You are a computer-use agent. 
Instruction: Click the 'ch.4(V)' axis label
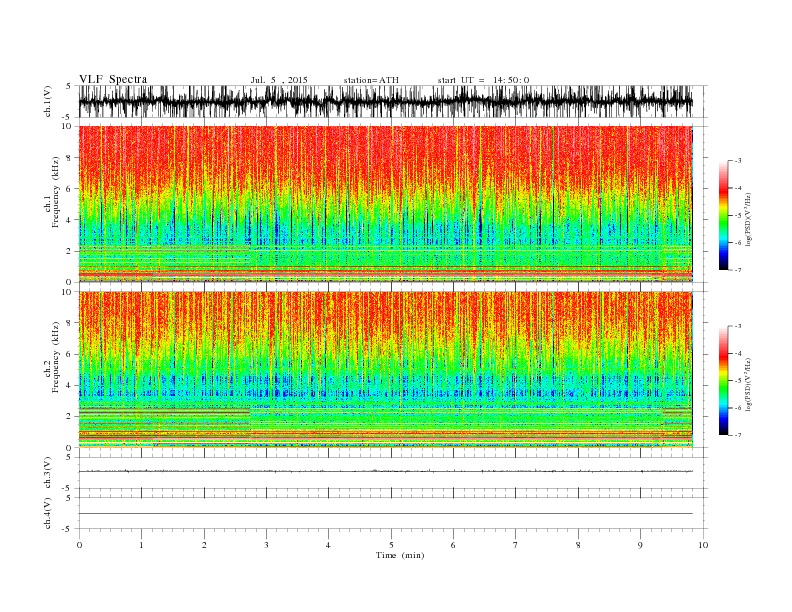pyautogui.click(x=48, y=513)
